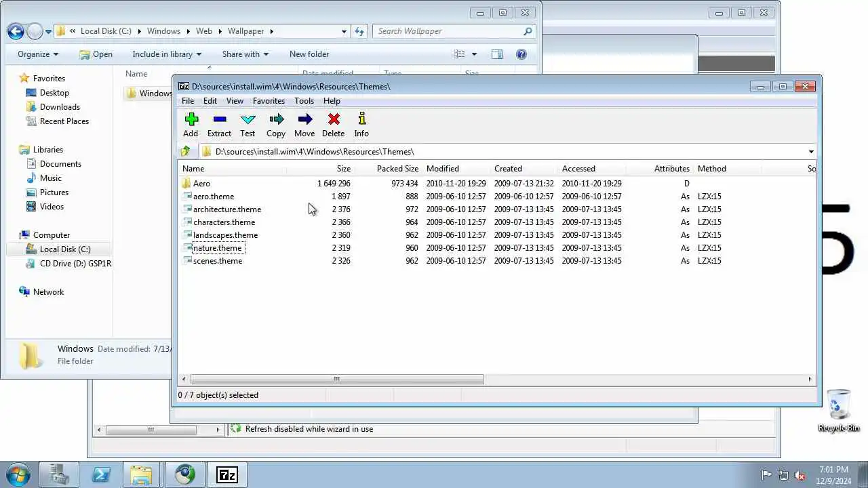Select Downloads in Explorer sidebar
Viewport: 868px width, 488px height.
click(x=60, y=107)
